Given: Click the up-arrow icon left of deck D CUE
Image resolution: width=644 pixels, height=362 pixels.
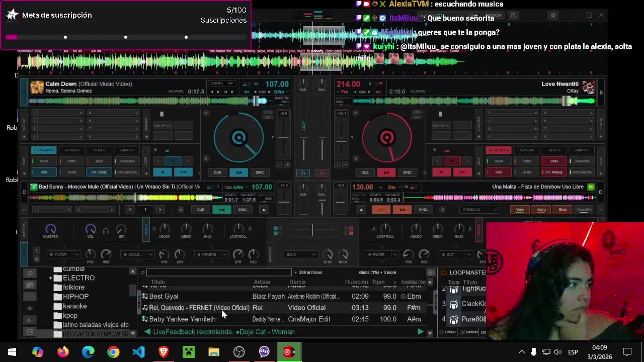Looking at the screenshot, I should click(361, 210).
